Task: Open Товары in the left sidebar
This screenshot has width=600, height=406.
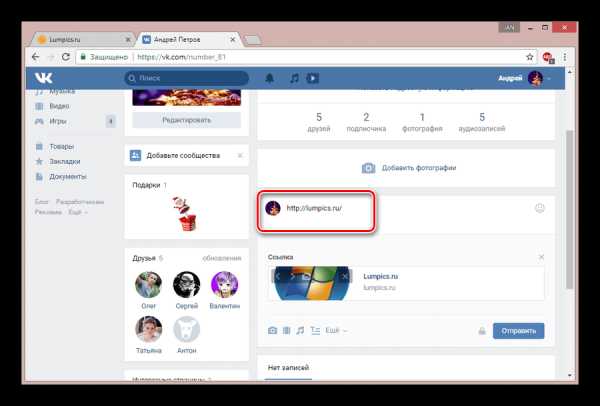Action: pos(62,147)
